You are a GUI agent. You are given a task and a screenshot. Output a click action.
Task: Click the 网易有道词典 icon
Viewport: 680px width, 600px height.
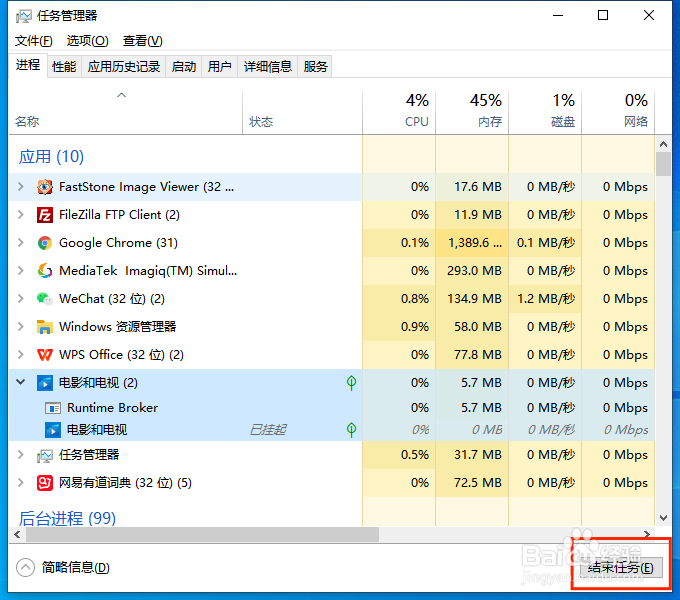coord(45,483)
